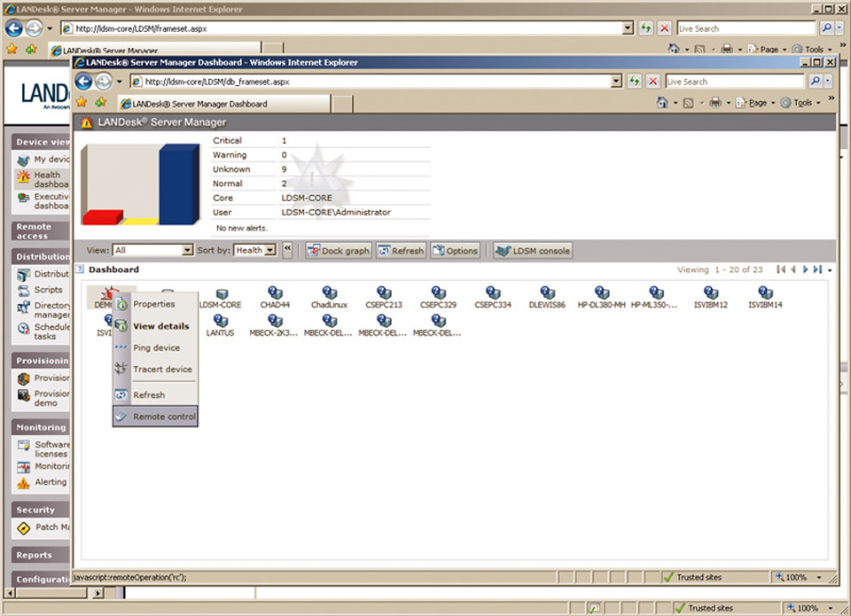
Task: Select Ping device in context menu
Action: [x=156, y=347]
